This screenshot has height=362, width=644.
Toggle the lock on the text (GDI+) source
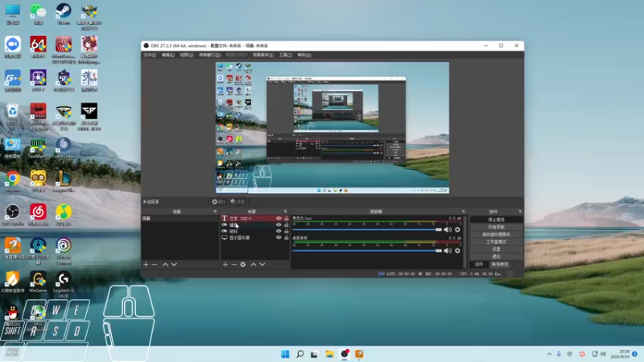[286, 218]
